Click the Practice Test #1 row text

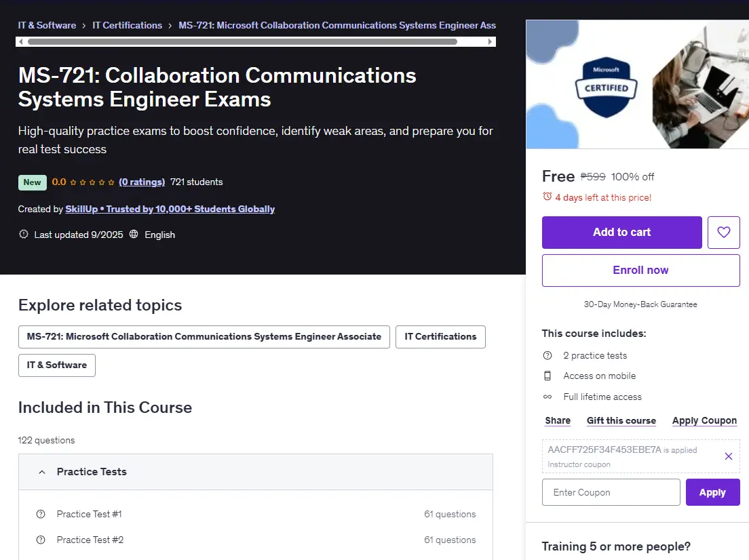[x=90, y=514]
